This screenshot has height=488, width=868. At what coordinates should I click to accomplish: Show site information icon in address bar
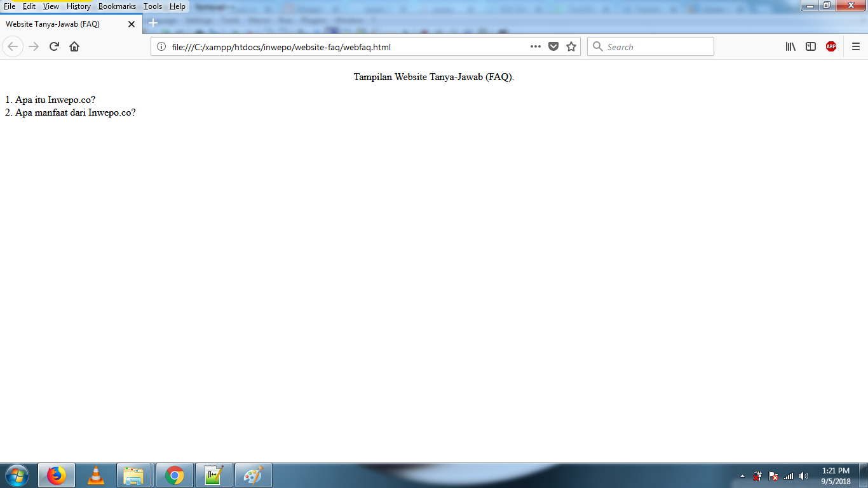[x=161, y=46]
